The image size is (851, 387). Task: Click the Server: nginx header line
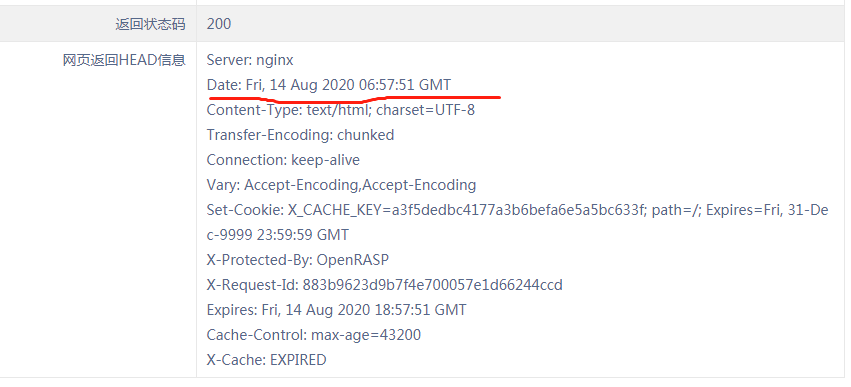click(250, 60)
